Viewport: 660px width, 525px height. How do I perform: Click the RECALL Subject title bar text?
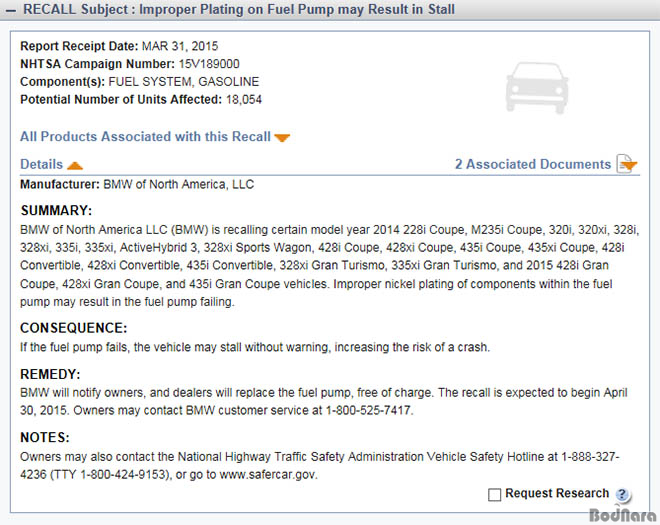tap(240, 10)
